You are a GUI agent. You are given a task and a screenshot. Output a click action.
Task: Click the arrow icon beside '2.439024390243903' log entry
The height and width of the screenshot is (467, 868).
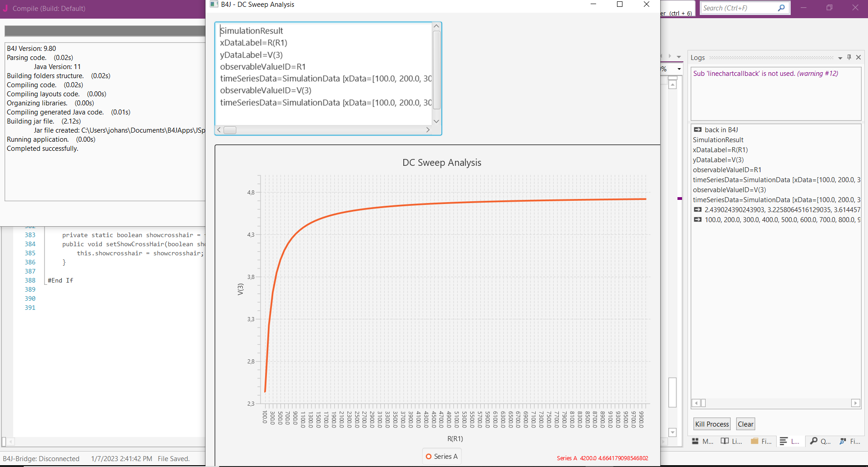tap(698, 210)
